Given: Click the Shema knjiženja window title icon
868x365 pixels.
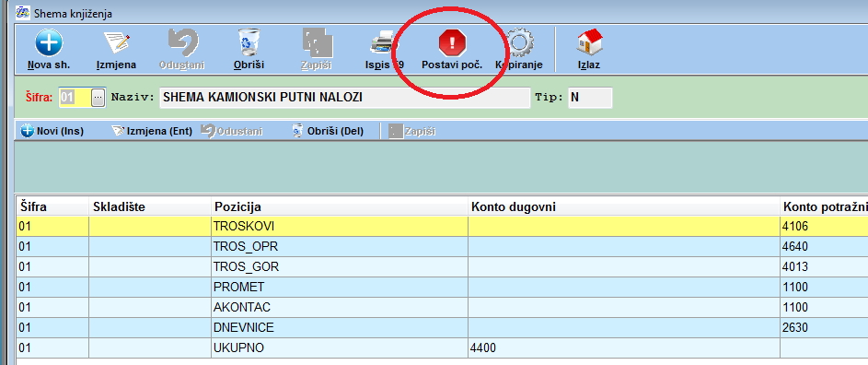Looking at the screenshot, I should pos(23,12).
